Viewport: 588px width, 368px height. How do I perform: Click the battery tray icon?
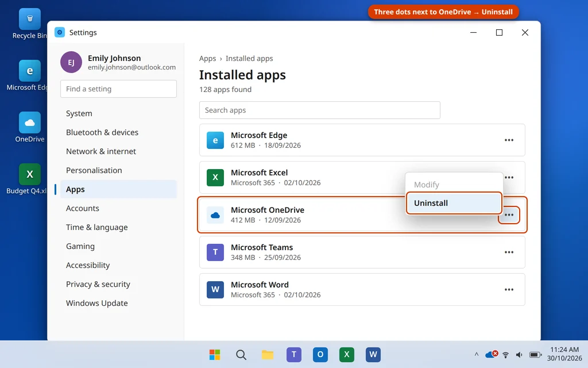[x=536, y=354]
